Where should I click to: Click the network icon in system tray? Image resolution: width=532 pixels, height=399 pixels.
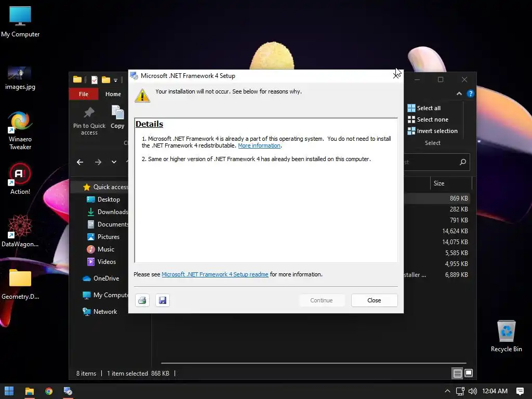point(460,391)
